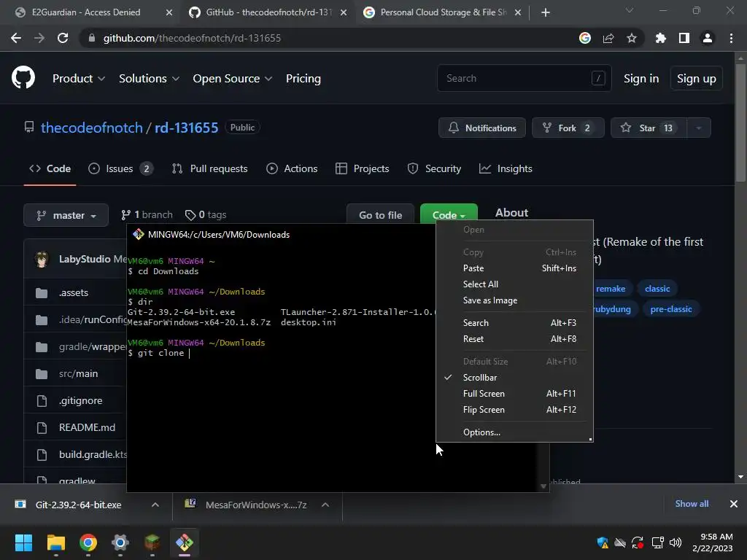Open Security repository tab

point(435,168)
